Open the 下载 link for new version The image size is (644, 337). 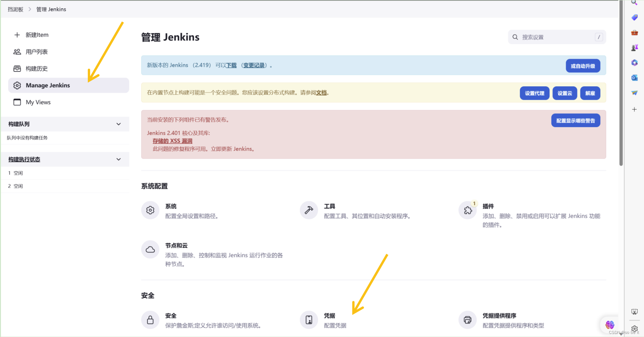[x=231, y=65]
